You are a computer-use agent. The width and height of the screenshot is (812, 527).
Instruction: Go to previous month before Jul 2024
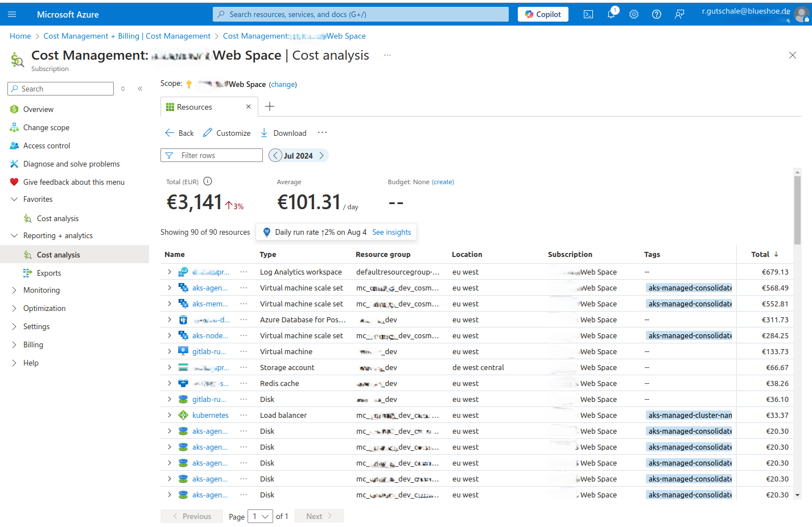[276, 155]
